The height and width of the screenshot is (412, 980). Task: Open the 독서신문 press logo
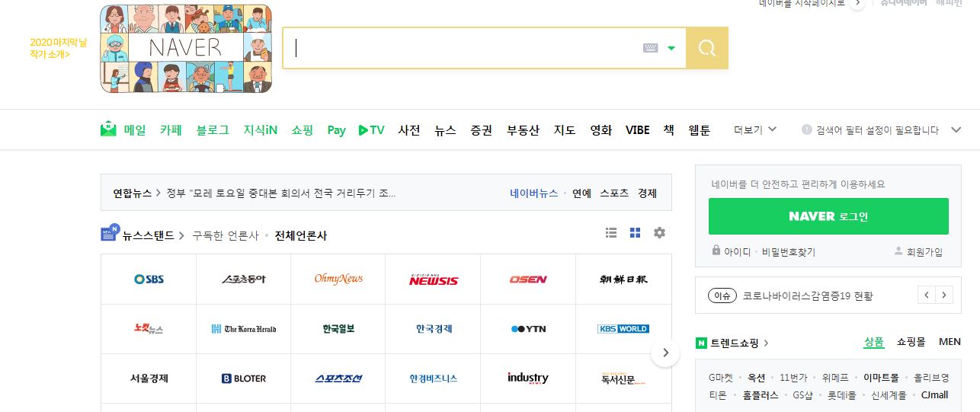click(623, 378)
